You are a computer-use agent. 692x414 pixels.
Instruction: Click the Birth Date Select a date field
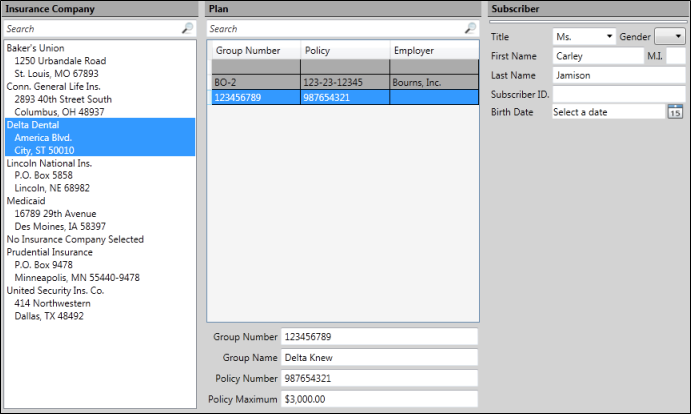[609, 112]
